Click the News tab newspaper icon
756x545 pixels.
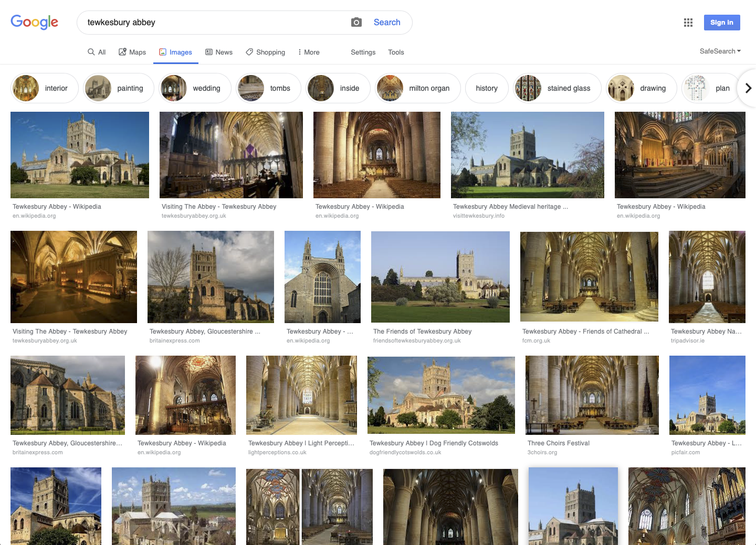click(x=209, y=52)
